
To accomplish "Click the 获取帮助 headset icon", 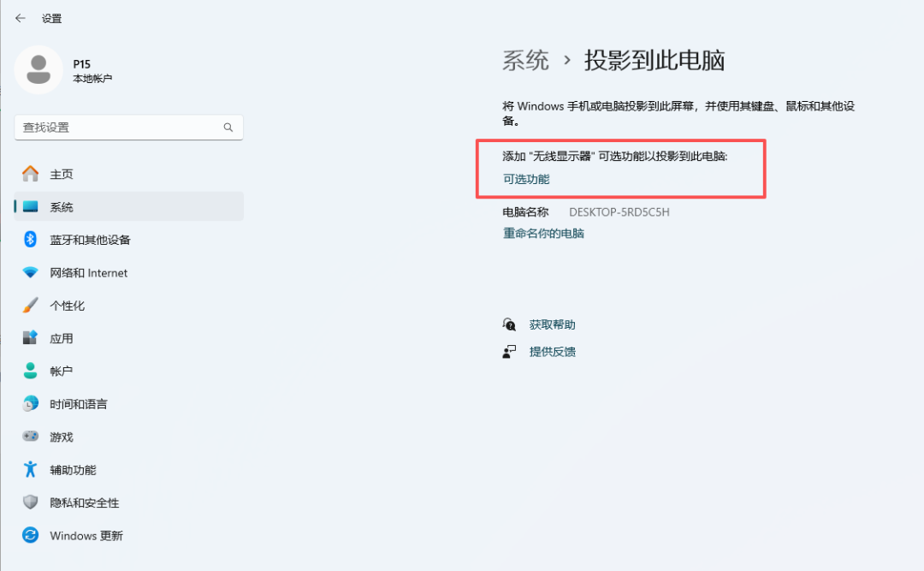I will pos(509,324).
